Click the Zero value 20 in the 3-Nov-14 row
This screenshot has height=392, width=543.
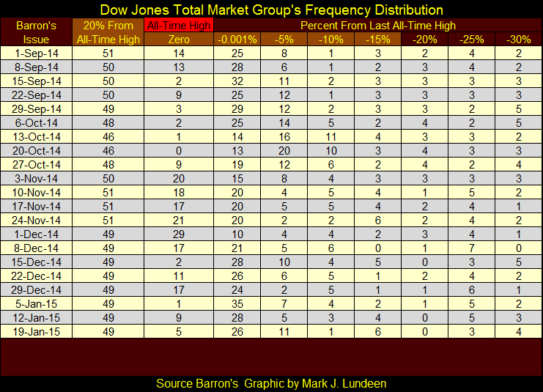click(179, 178)
